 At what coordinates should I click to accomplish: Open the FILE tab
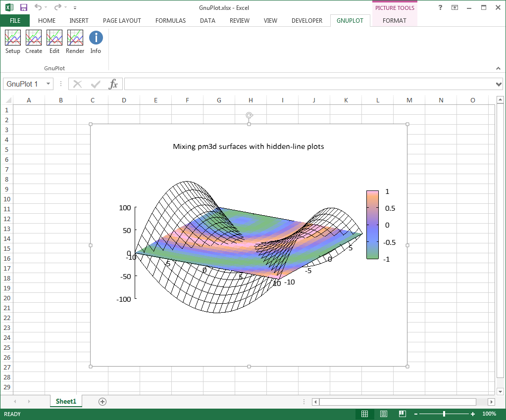pos(15,21)
